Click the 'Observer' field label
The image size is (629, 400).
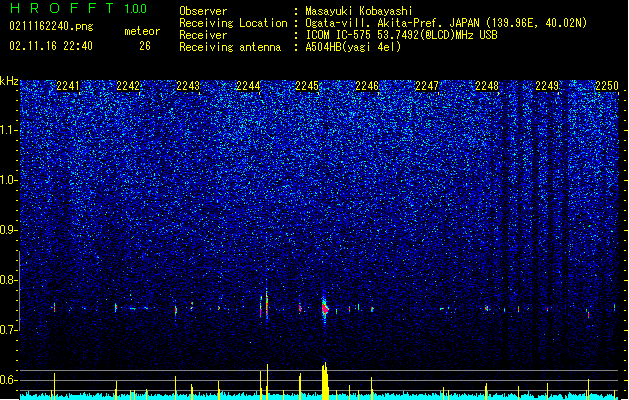pos(203,11)
